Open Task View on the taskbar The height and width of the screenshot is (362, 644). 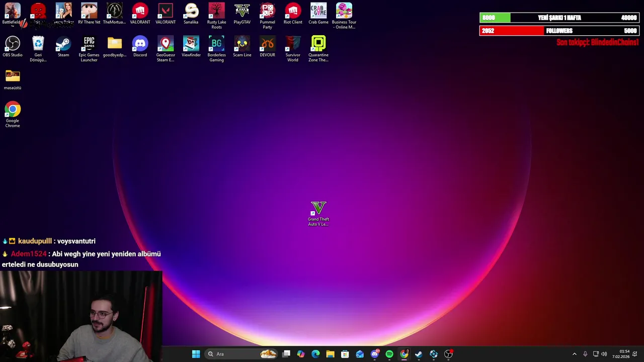point(286,354)
